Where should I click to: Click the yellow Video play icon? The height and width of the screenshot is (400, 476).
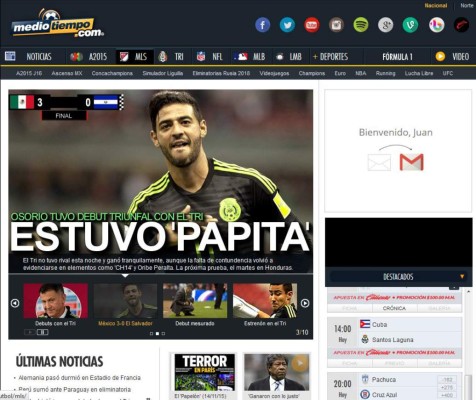click(x=440, y=56)
